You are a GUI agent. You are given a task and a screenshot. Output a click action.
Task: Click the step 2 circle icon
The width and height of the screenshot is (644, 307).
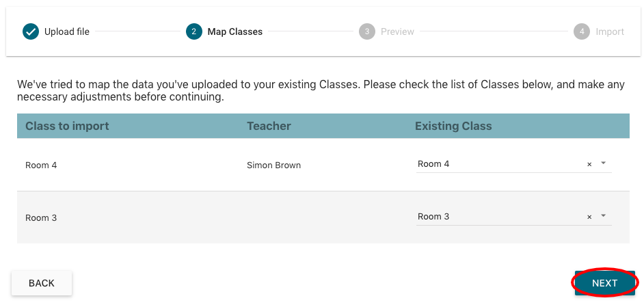tap(193, 31)
